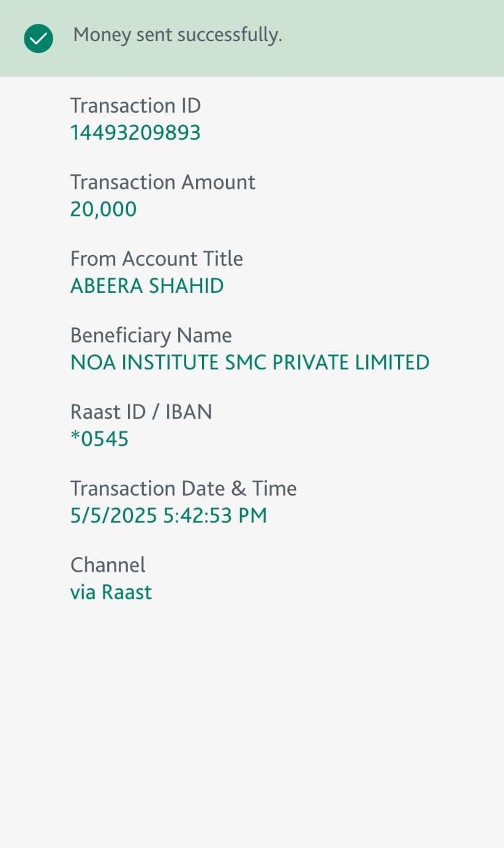Tap the "Money sent successfully." message text
Image resolution: width=504 pixels, height=848 pixels.
click(x=177, y=35)
